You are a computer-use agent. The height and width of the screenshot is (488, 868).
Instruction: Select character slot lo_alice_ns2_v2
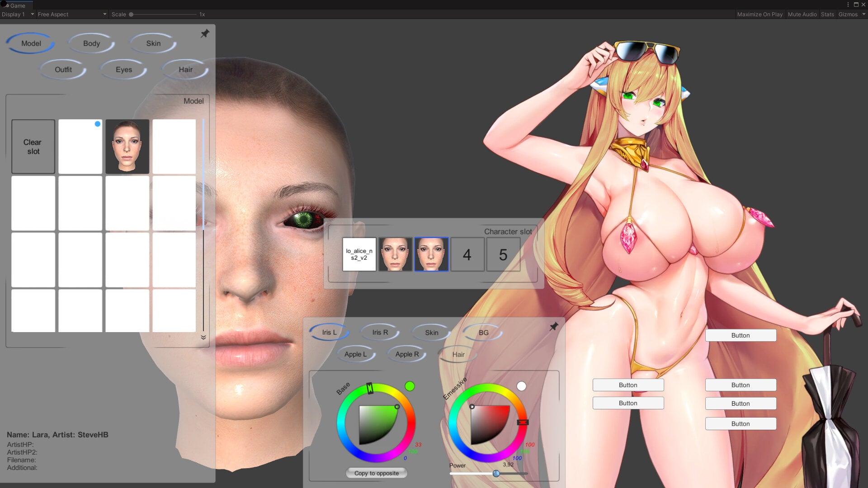[x=359, y=254]
